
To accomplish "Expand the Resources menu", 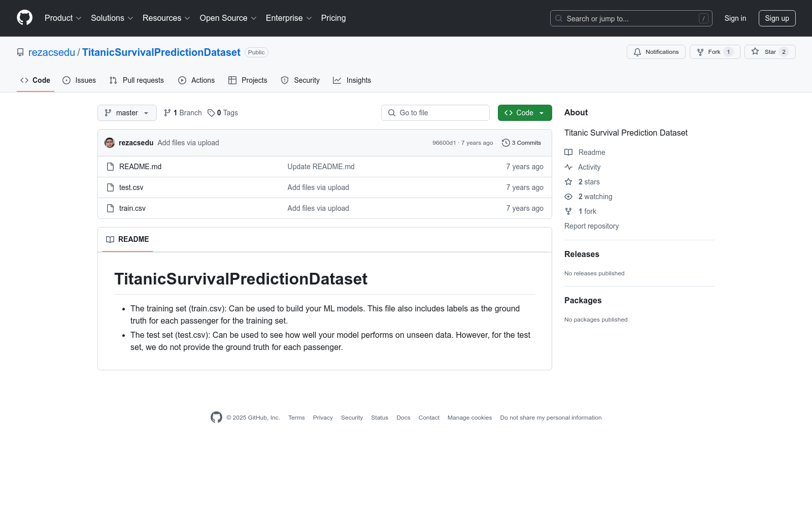I will click(x=166, y=18).
